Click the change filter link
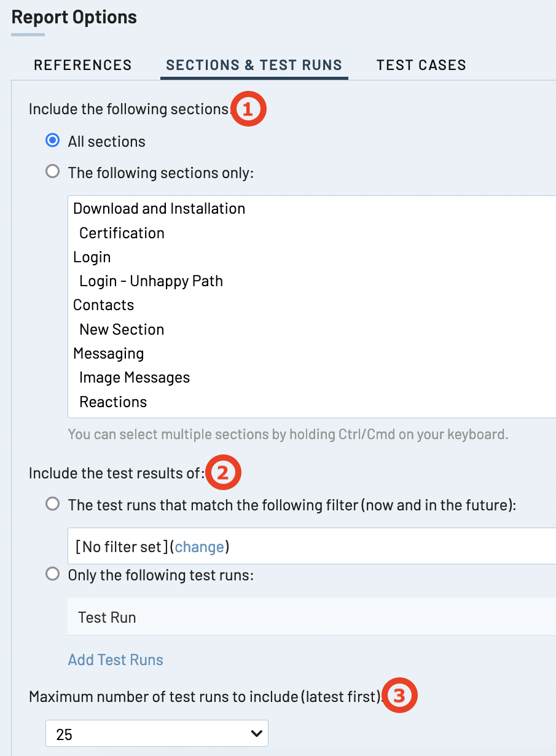This screenshot has width=556, height=756. tap(199, 547)
